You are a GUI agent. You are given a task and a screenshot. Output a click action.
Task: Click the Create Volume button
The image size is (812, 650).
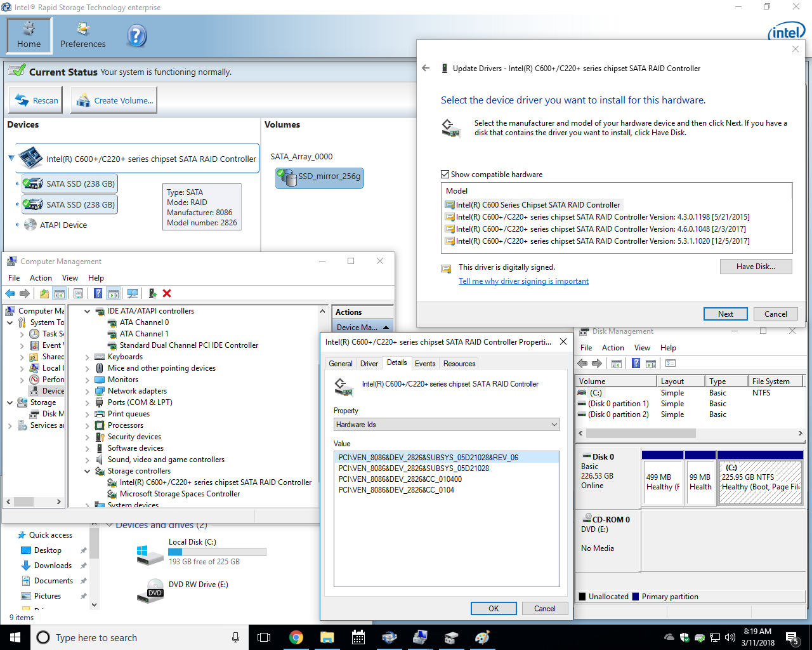coord(114,100)
